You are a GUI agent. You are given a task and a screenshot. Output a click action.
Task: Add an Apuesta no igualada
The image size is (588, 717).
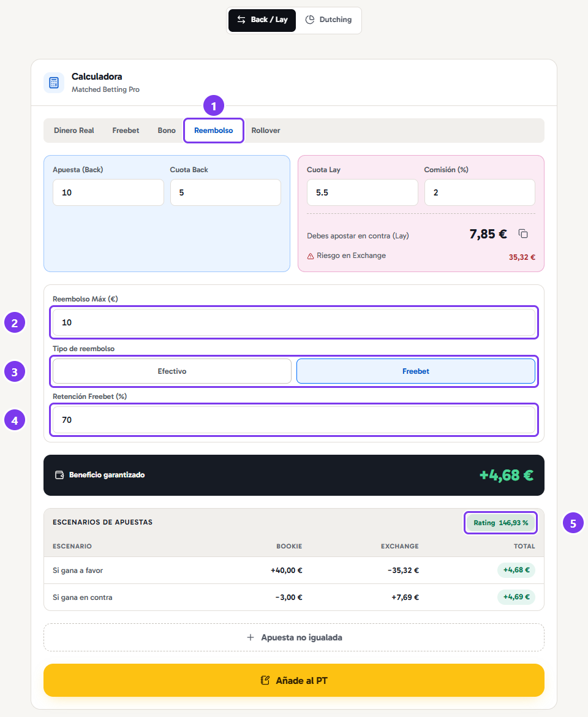click(294, 637)
